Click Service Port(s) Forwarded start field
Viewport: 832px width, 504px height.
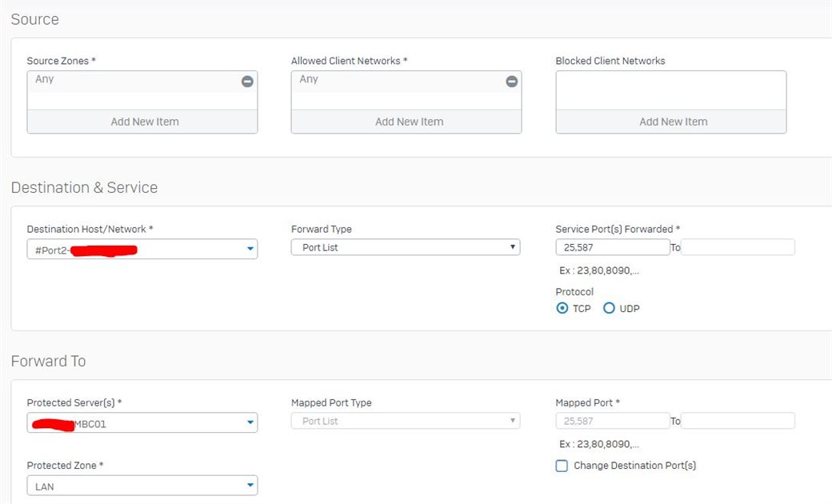click(x=613, y=247)
